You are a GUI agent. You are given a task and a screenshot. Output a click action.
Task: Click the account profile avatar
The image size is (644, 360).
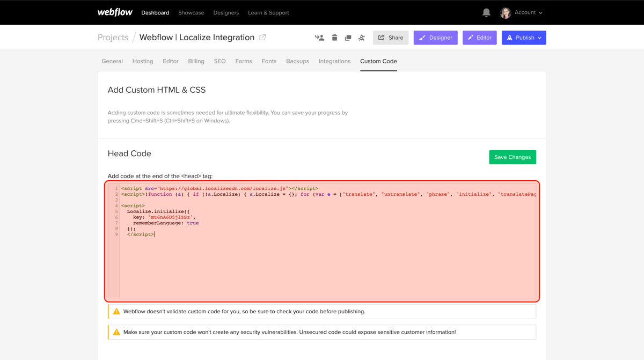tap(505, 13)
